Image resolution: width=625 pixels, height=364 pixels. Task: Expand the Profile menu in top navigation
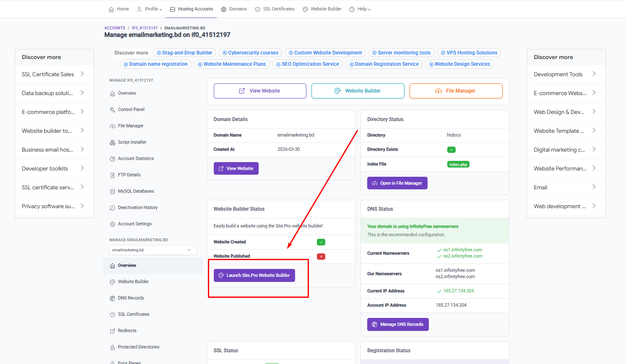[x=149, y=9]
